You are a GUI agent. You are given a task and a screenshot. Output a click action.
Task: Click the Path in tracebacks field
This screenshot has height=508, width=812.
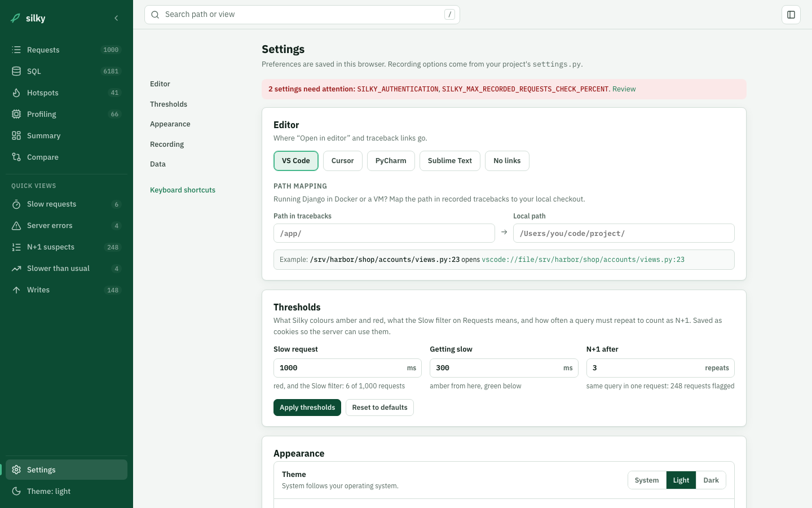[x=384, y=233]
